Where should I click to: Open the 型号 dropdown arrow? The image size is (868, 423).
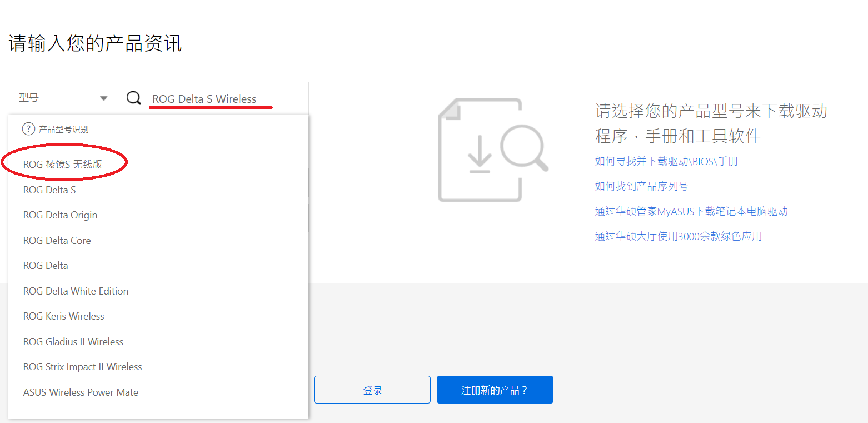click(103, 98)
